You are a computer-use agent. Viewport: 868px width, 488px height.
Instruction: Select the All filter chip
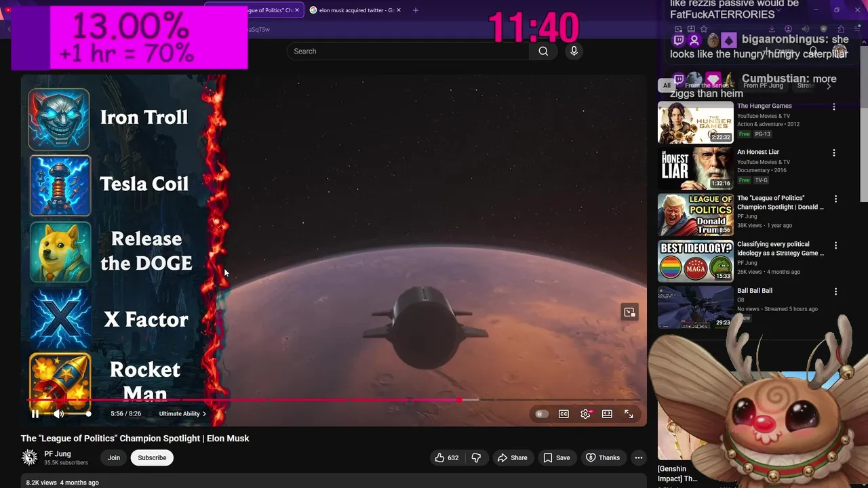pyautogui.click(x=667, y=85)
